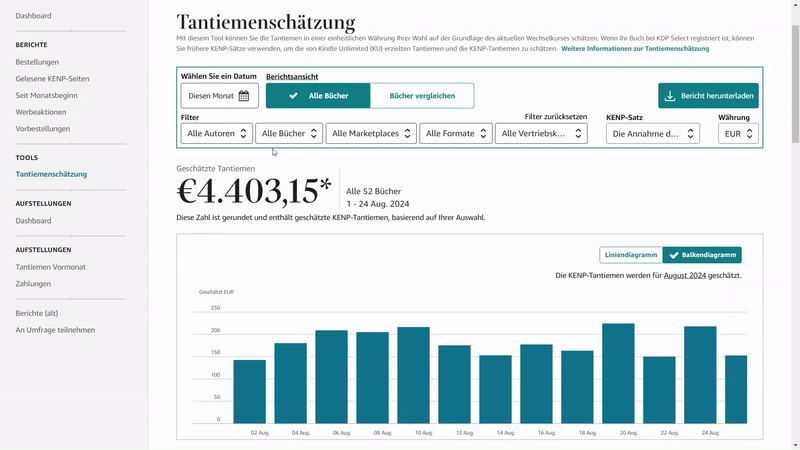Image resolution: width=800 pixels, height=450 pixels.
Task: Switch chart to Liniendiagramm
Action: point(631,255)
